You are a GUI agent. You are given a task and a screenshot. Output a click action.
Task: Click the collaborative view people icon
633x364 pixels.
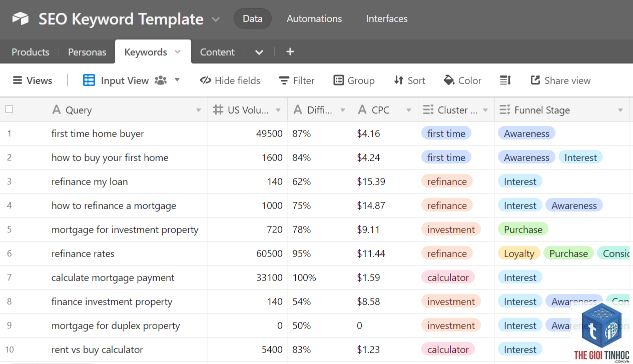tap(161, 80)
